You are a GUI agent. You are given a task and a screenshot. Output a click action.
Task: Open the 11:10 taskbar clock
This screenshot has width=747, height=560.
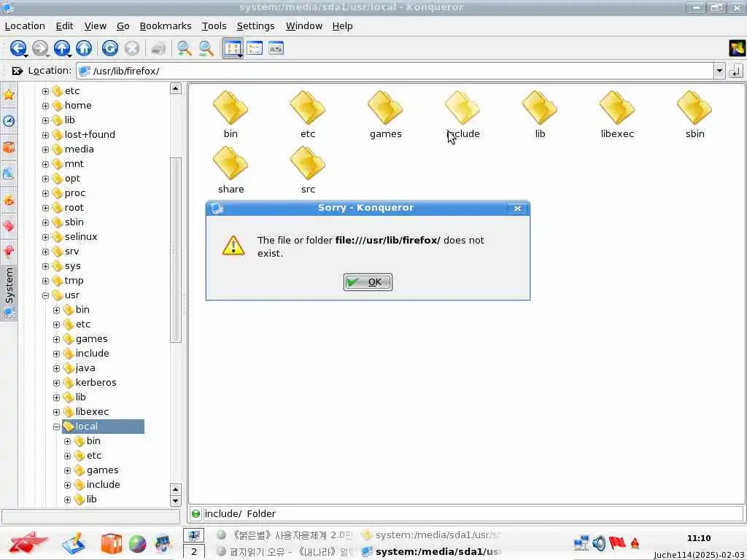(x=698, y=538)
